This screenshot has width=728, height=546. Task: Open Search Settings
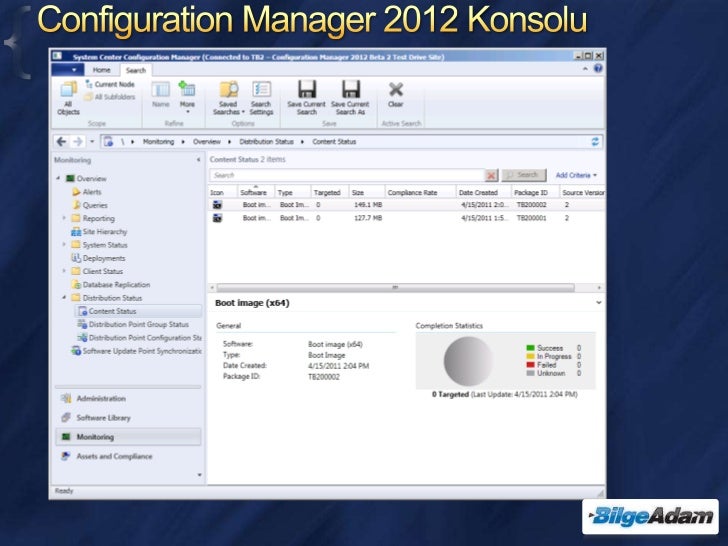(x=261, y=98)
